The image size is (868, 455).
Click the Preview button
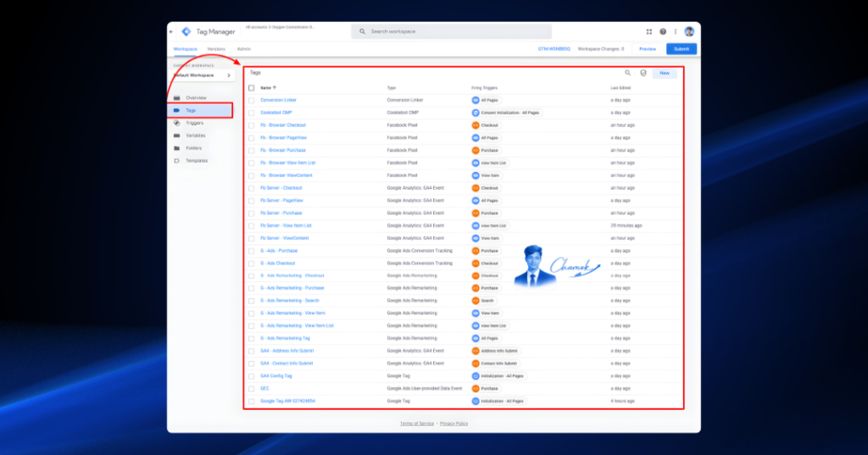pyautogui.click(x=648, y=49)
